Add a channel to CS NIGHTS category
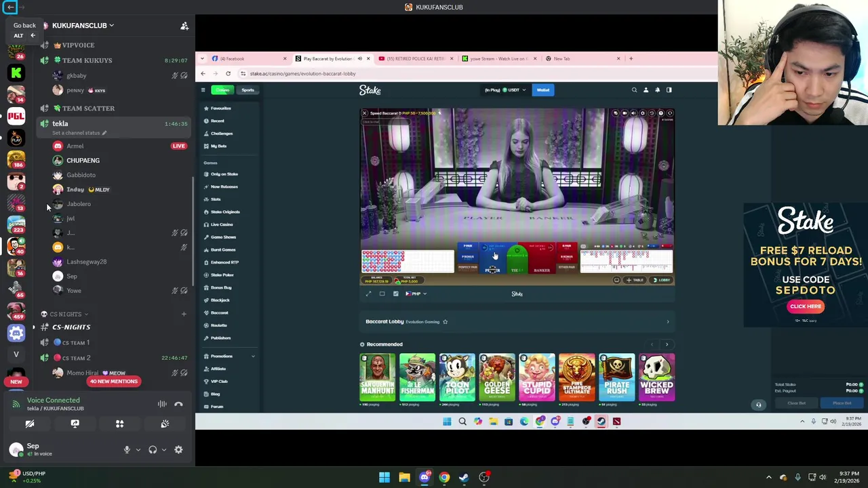 (184, 314)
